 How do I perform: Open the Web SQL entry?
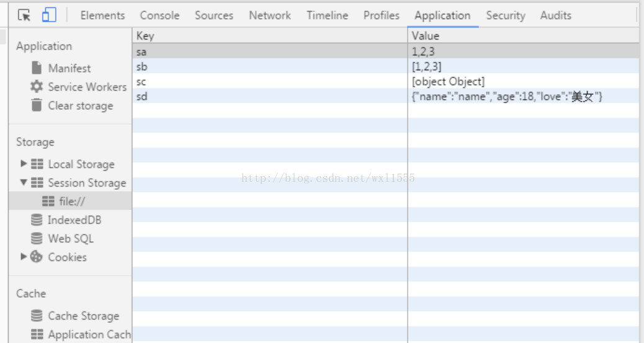click(71, 238)
